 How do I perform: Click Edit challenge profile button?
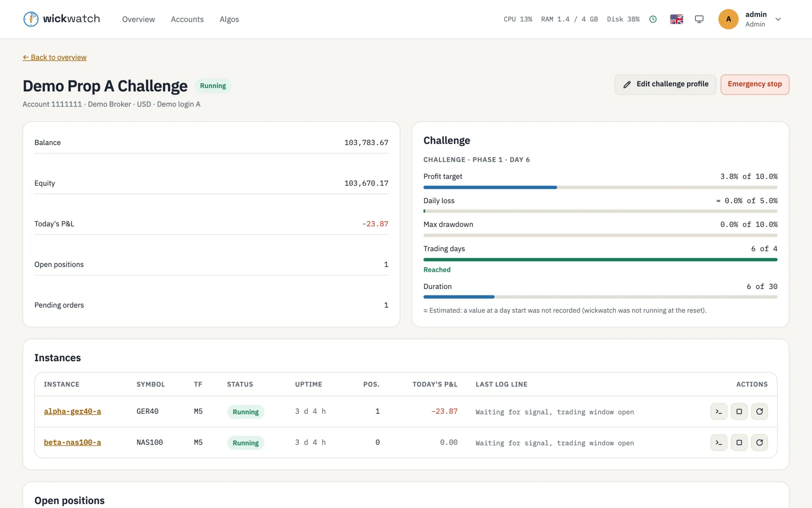coord(665,84)
